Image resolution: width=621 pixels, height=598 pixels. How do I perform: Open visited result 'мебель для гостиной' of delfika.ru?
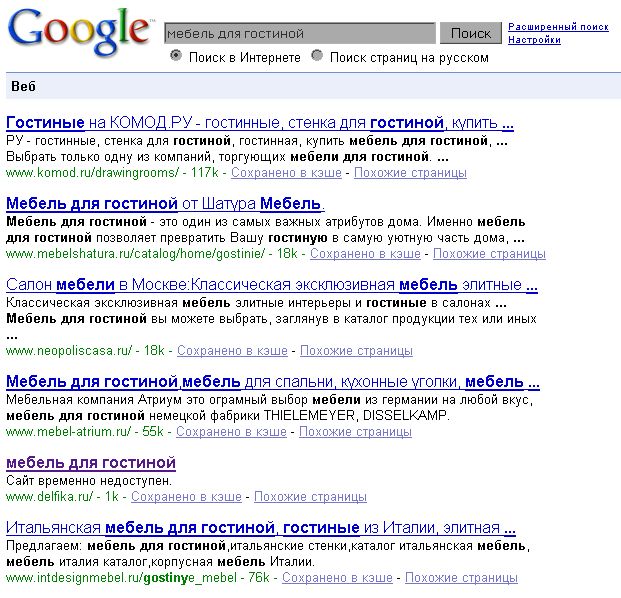[91, 463]
